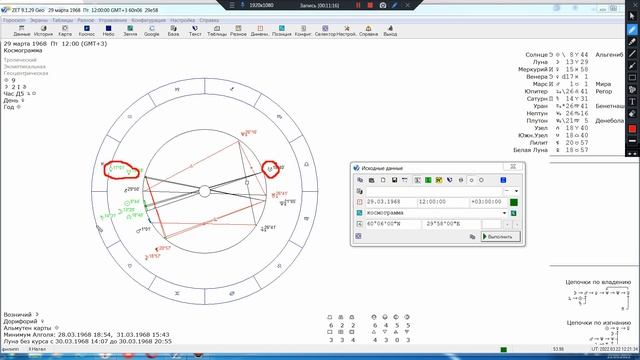The width and height of the screenshot is (640, 360).
Task: Open the Небо view icon
Action: 108,31
